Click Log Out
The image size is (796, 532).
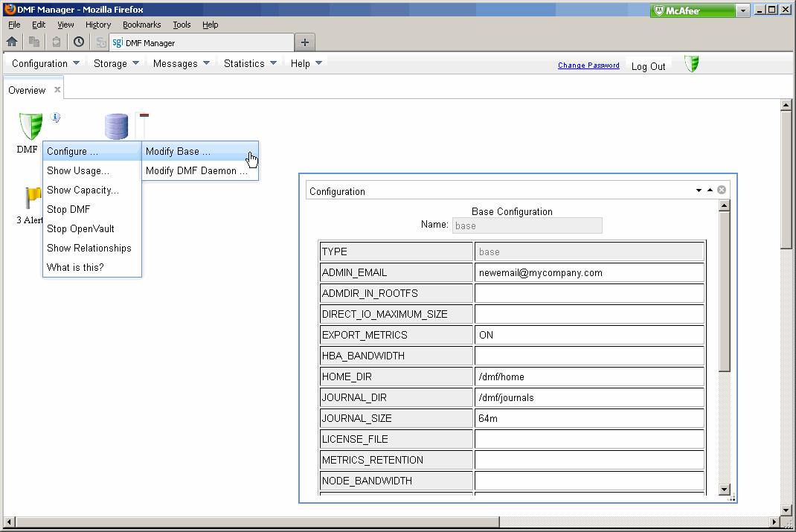[x=648, y=66]
